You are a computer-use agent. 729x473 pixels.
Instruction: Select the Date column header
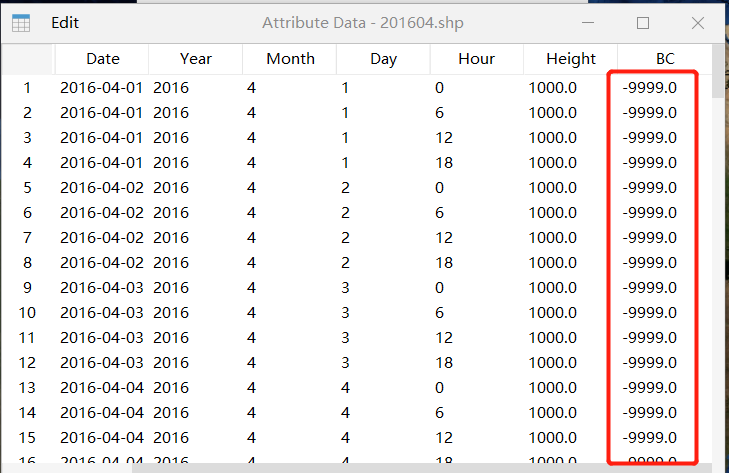(x=102, y=59)
